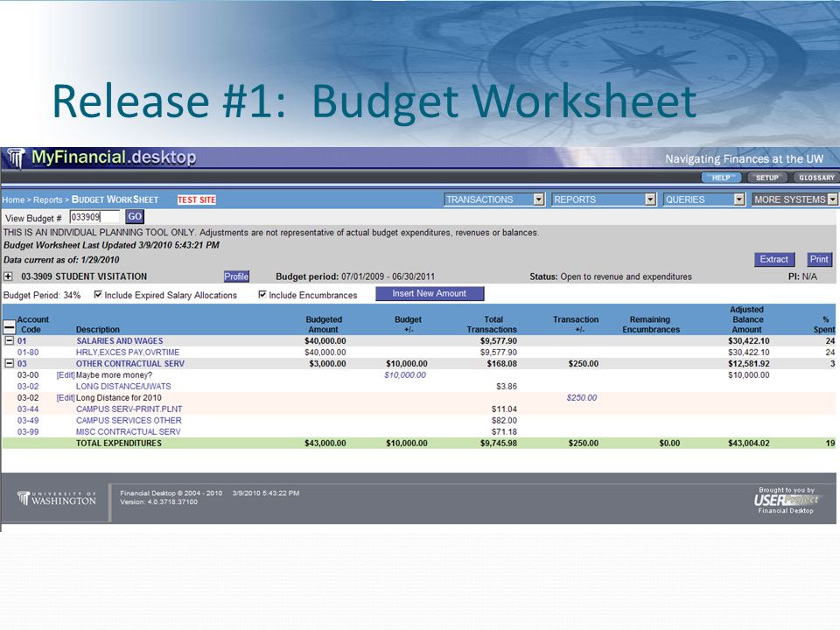840x630 pixels.
Task: Click the TEST SITE label
Action: pos(197,199)
